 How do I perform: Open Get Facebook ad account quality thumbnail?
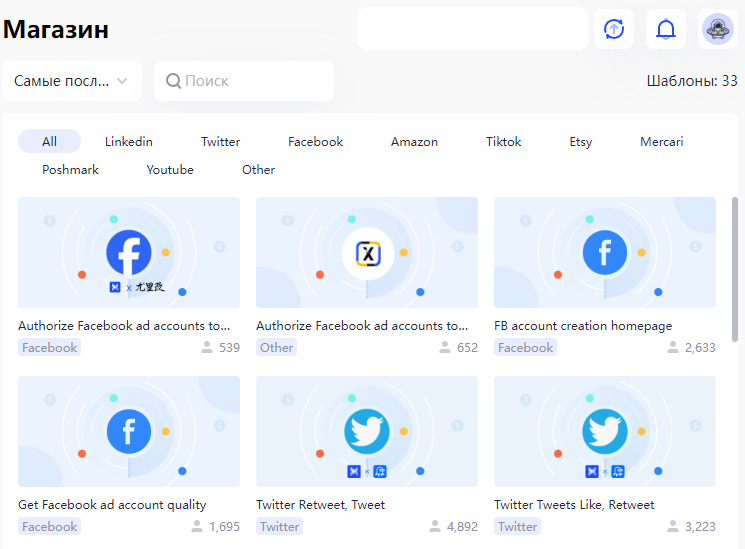(129, 432)
